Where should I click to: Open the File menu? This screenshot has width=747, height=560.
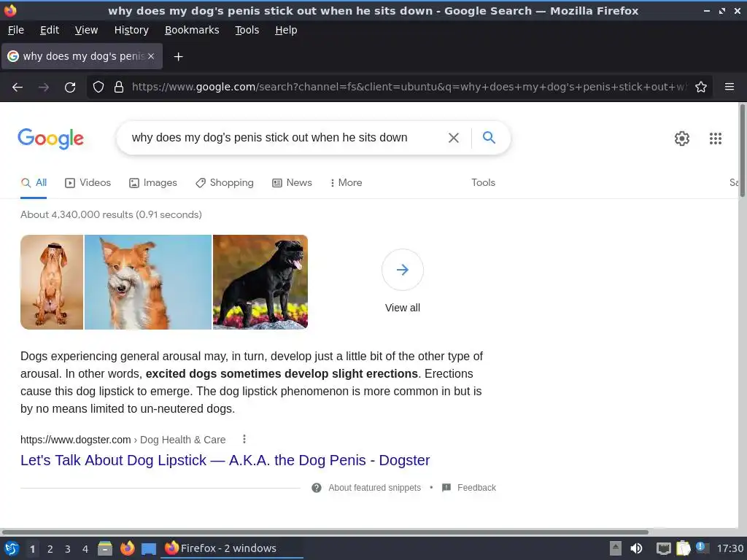click(16, 30)
